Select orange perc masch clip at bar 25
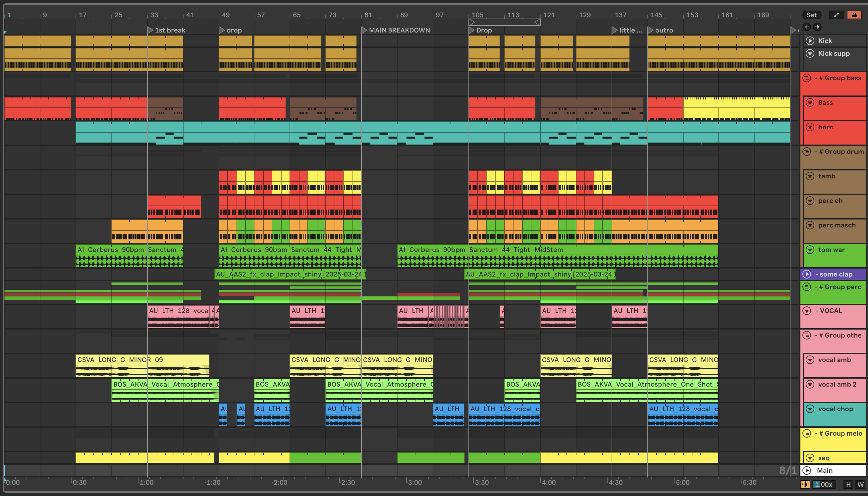Viewport: 868px width, 496px height. pyautogui.click(x=147, y=231)
